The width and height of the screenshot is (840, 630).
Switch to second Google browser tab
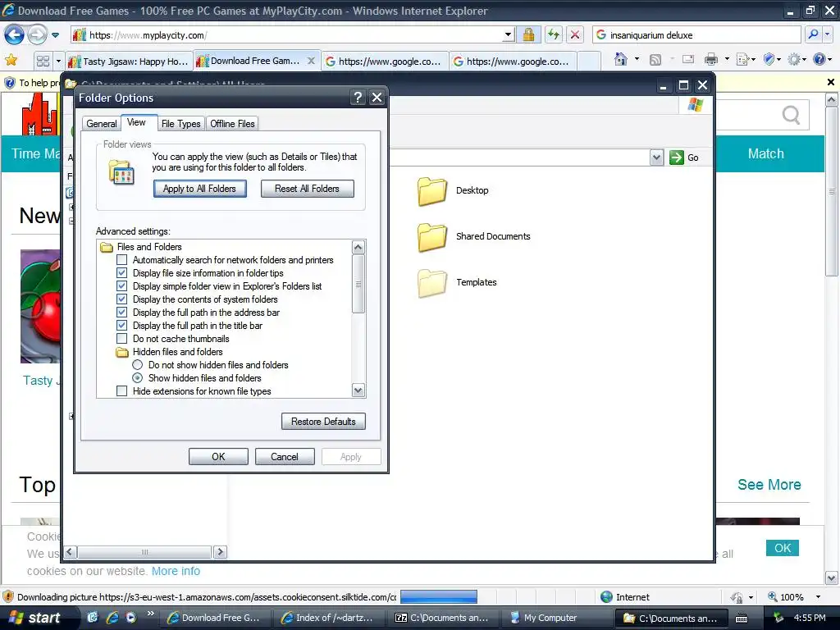pos(513,61)
